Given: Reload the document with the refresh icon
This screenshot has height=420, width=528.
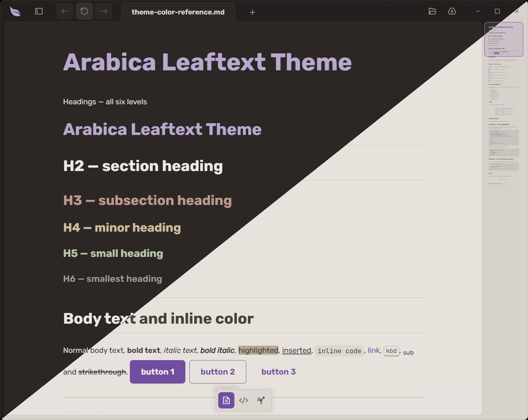Looking at the screenshot, I should (x=84, y=11).
